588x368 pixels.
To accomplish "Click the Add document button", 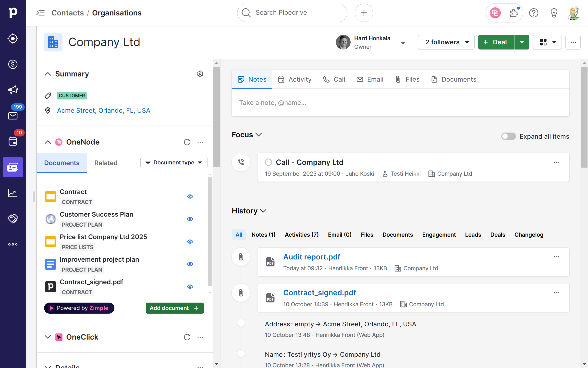I will [x=174, y=308].
